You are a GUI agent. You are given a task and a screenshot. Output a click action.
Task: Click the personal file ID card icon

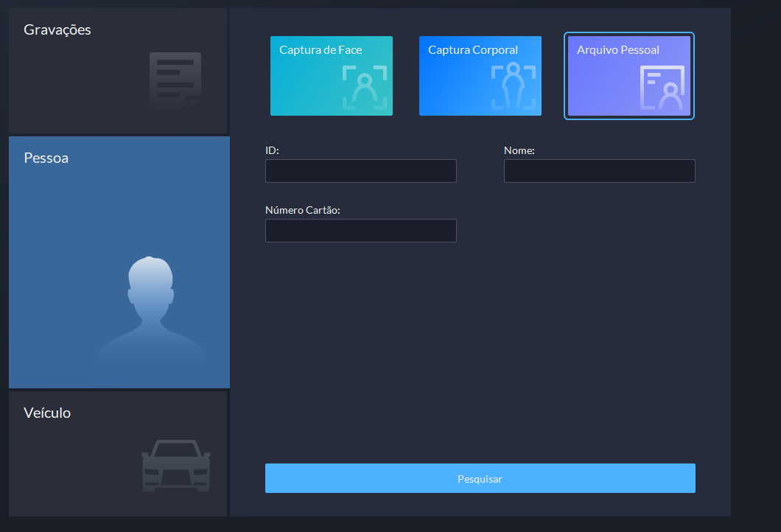662,88
